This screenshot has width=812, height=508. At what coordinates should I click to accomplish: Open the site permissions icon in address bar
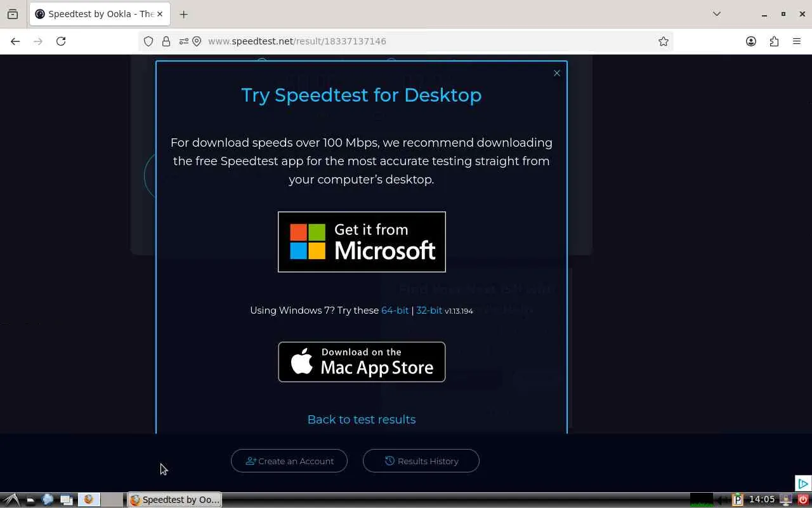(184, 41)
